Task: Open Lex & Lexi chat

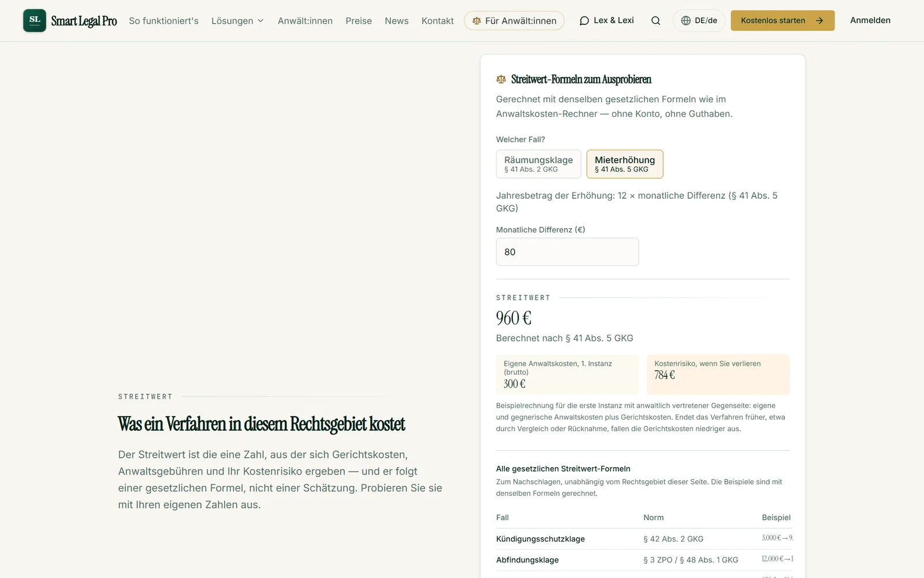Action: 606,21
